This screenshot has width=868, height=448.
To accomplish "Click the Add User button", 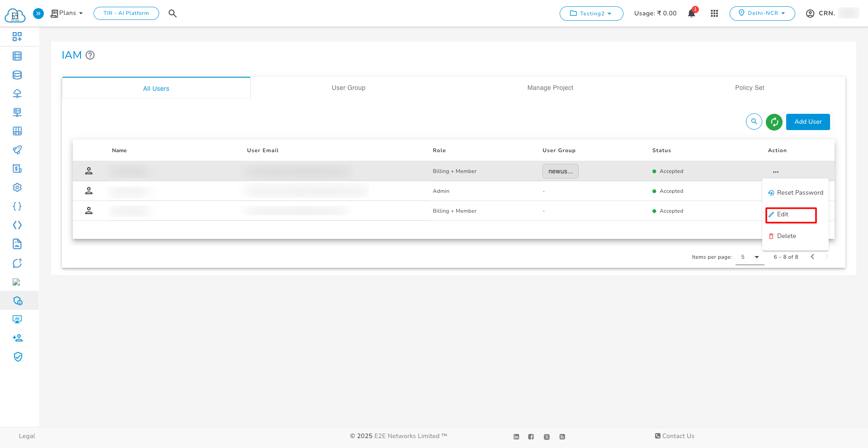I will tap(807, 122).
